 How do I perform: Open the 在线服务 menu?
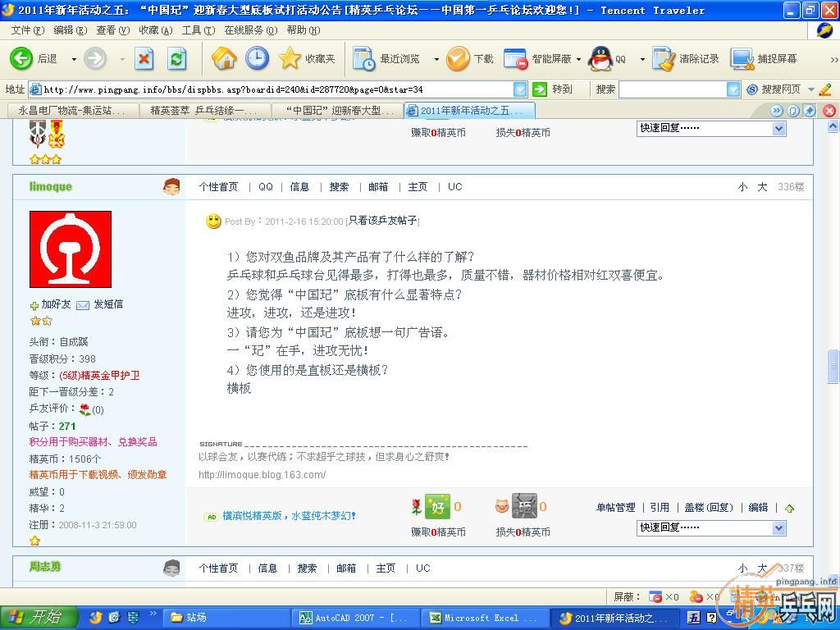[x=251, y=30]
